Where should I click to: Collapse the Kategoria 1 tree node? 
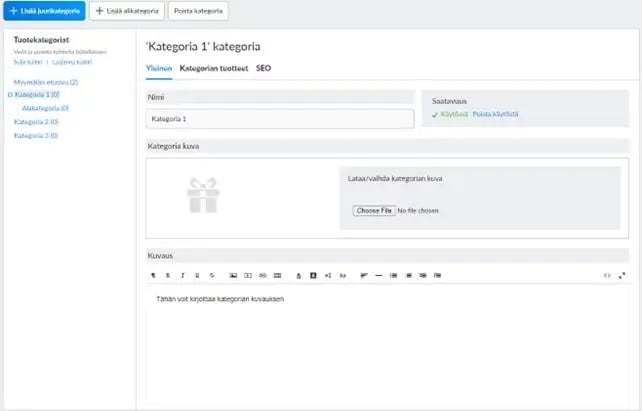[10, 95]
